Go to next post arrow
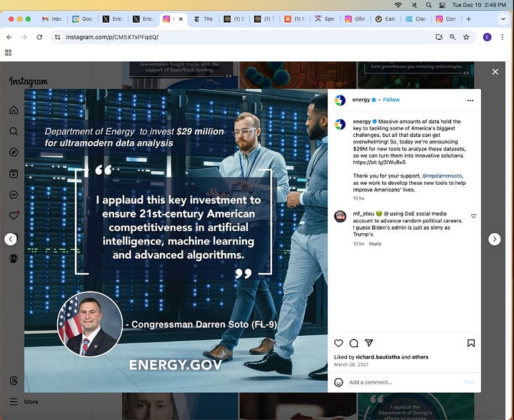The height and width of the screenshot is (420, 514). [x=494, y=240]
